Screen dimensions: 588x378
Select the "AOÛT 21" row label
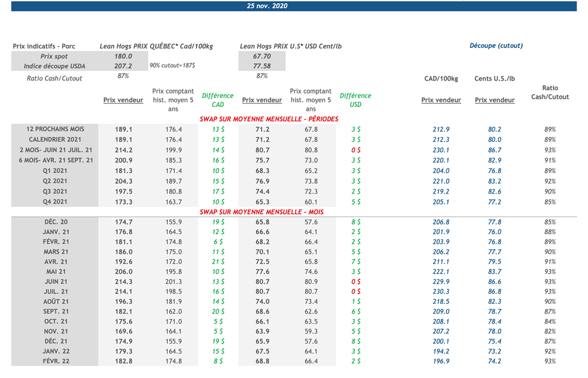coord(56,301)
